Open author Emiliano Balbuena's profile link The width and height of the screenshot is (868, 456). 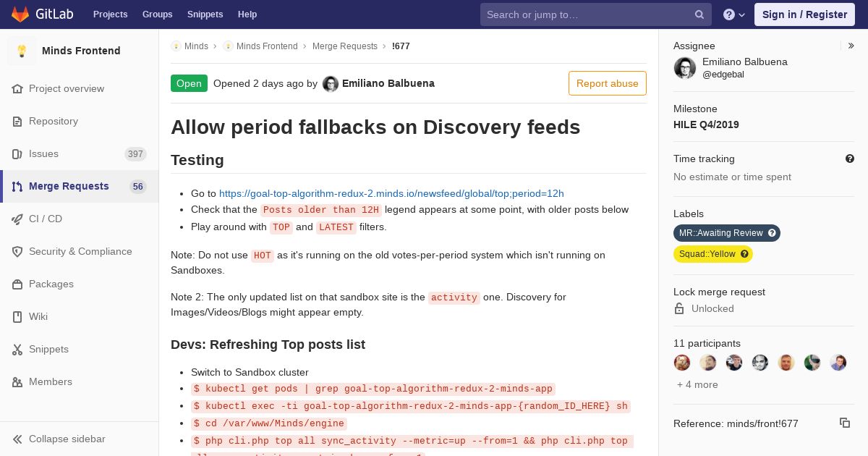388,83
